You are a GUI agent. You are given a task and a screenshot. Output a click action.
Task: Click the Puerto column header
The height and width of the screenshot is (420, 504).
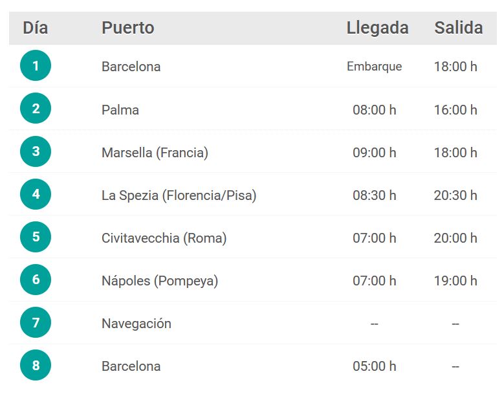128,28
